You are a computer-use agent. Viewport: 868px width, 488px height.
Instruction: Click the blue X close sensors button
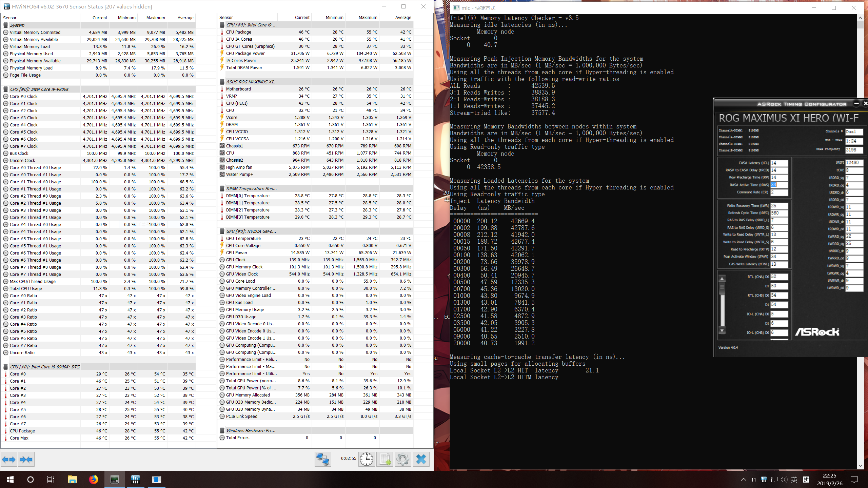click(x=421, y=460)
